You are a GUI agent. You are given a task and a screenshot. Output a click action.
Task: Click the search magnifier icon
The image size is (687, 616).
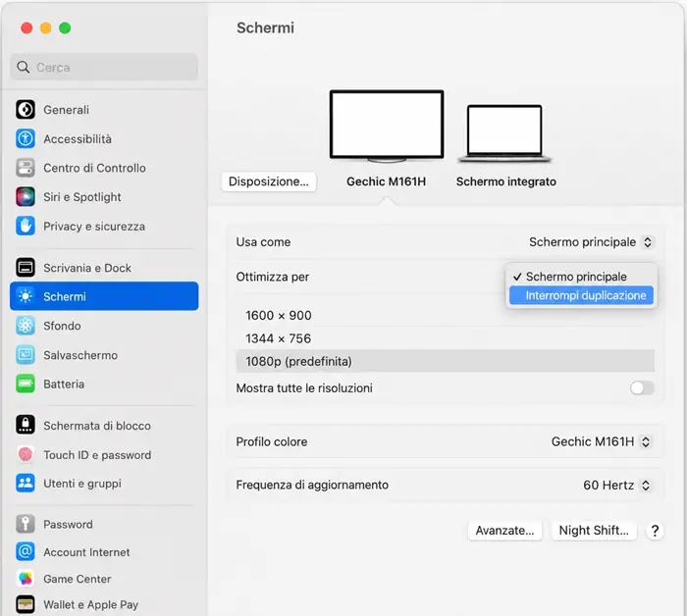[x=24, y=68]
